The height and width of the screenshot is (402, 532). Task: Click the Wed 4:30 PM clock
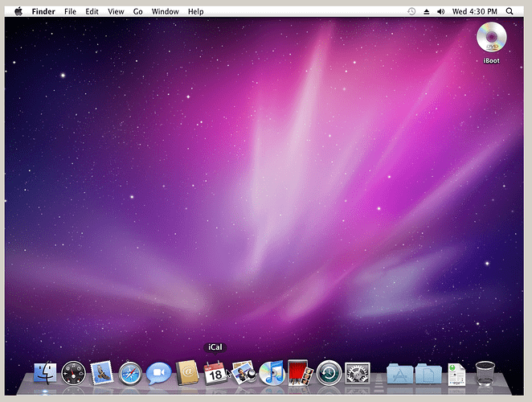pos(475,11)
